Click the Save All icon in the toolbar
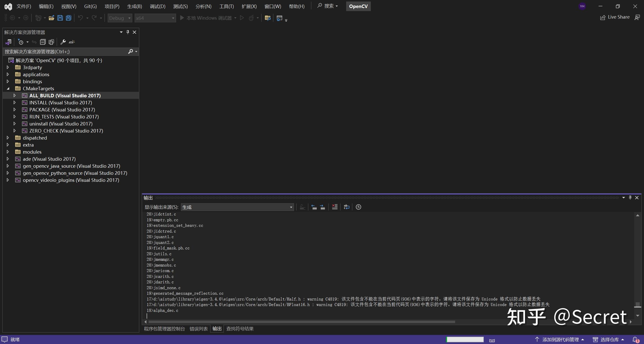 click(68, 18)
